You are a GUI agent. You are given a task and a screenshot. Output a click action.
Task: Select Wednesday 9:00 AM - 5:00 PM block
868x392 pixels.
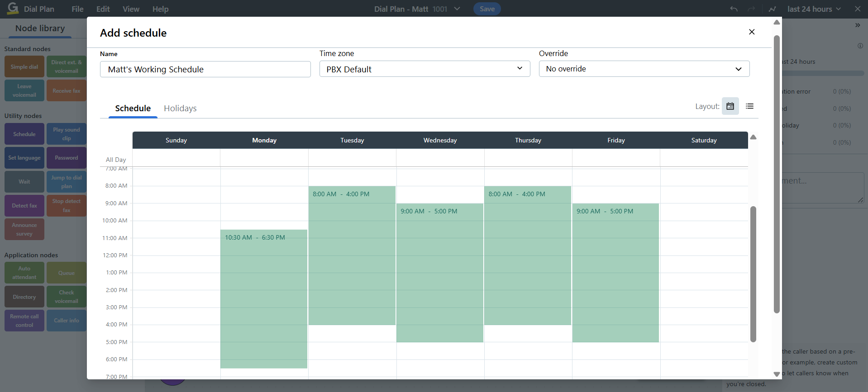(440, 273)
